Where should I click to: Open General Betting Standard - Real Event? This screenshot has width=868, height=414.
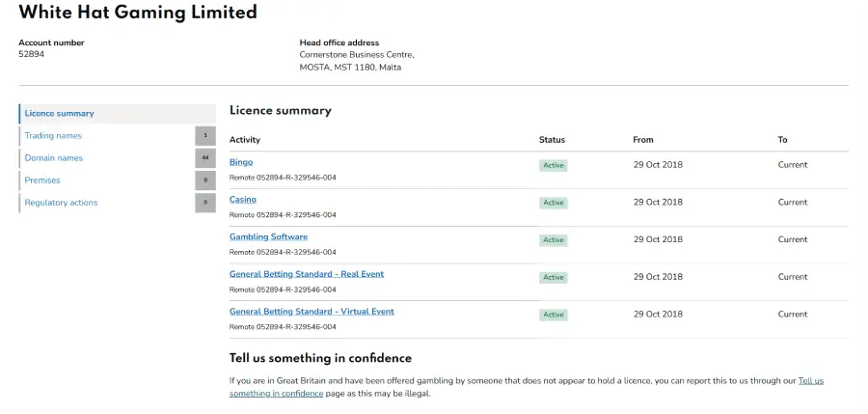306,274
